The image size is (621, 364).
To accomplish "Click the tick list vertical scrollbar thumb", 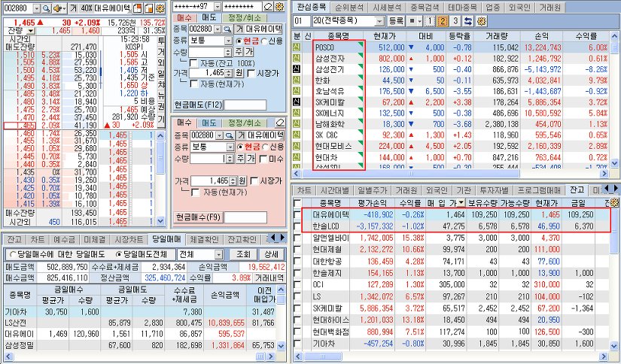I will [160, 157].
